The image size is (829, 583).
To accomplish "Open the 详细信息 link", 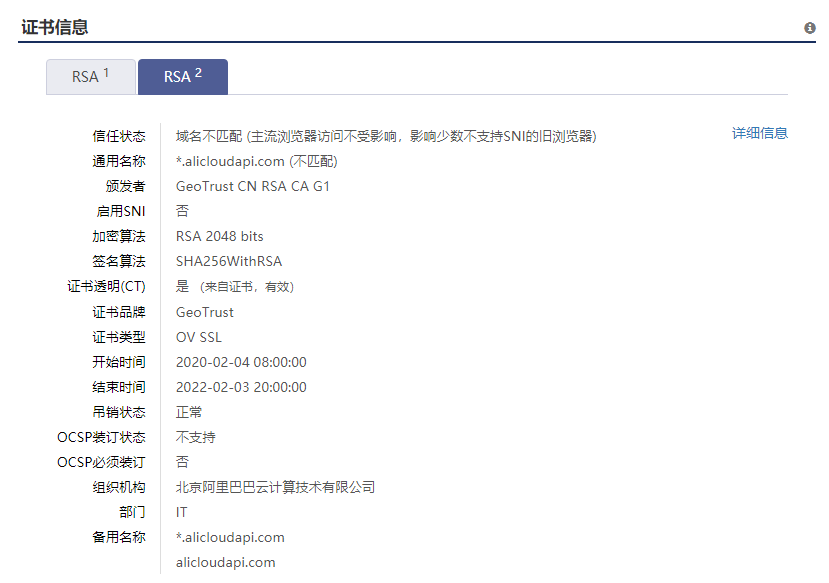I will pyautogui.click(x=760, y=133).
